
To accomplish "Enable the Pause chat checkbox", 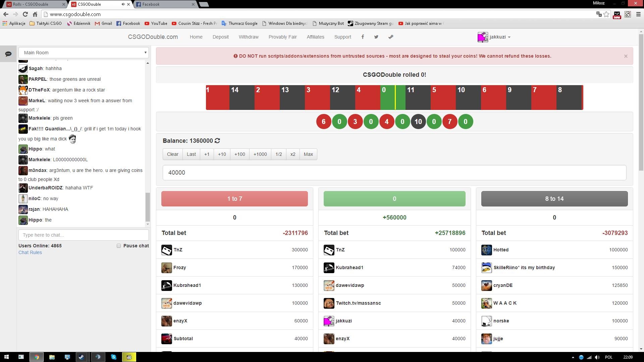I will (119, 246).
